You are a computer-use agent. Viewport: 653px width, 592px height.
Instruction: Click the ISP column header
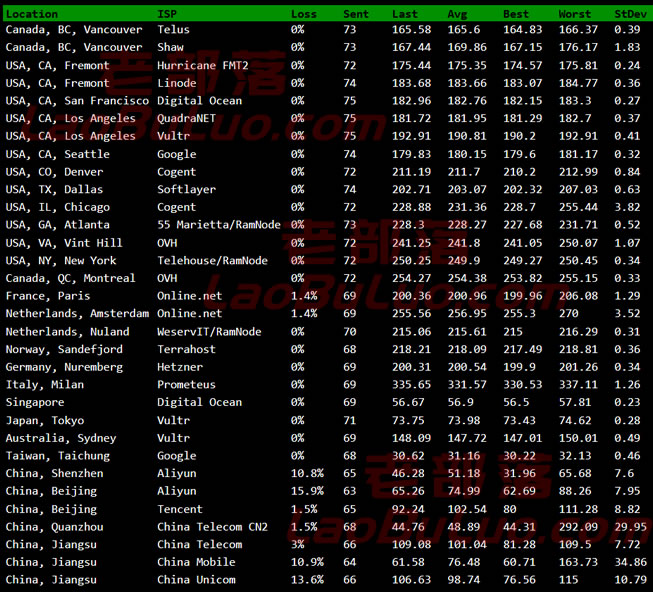pos(167,14)
